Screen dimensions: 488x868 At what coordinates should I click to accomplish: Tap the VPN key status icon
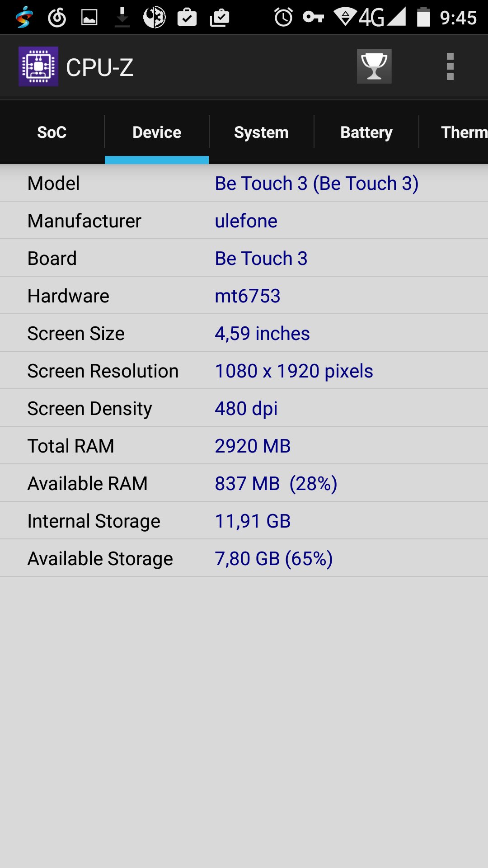[313, 17]
